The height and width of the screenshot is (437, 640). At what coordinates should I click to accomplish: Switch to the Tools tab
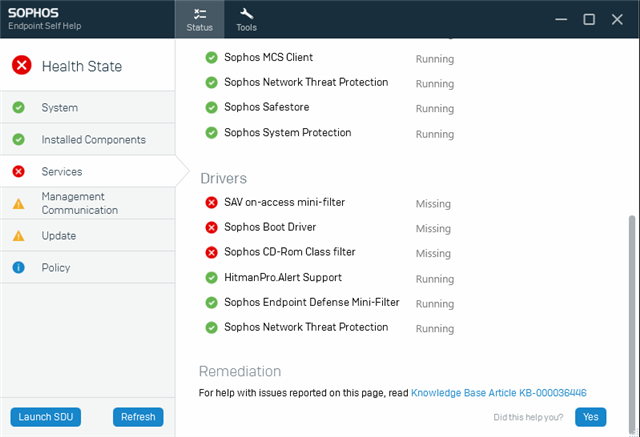click(247, 19)
